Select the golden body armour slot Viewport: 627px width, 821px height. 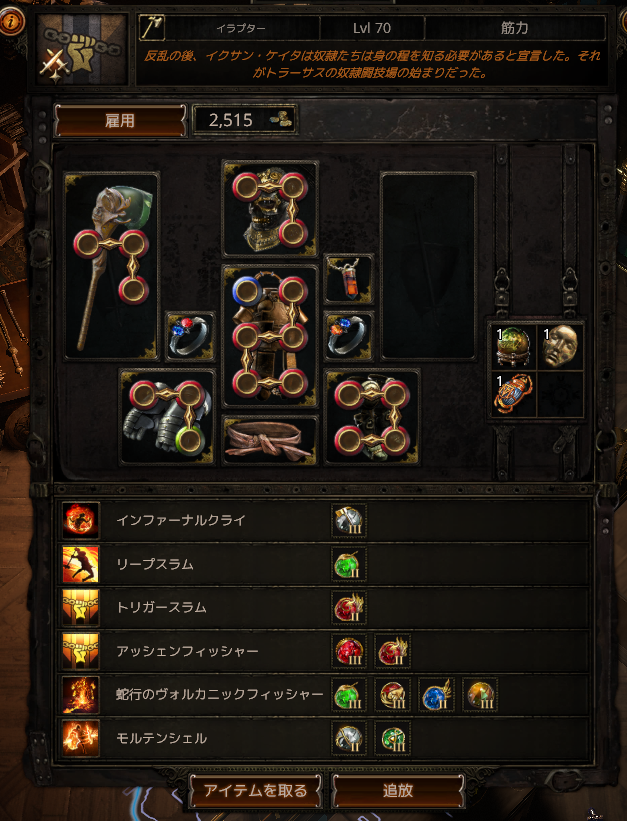click(270, 336)
